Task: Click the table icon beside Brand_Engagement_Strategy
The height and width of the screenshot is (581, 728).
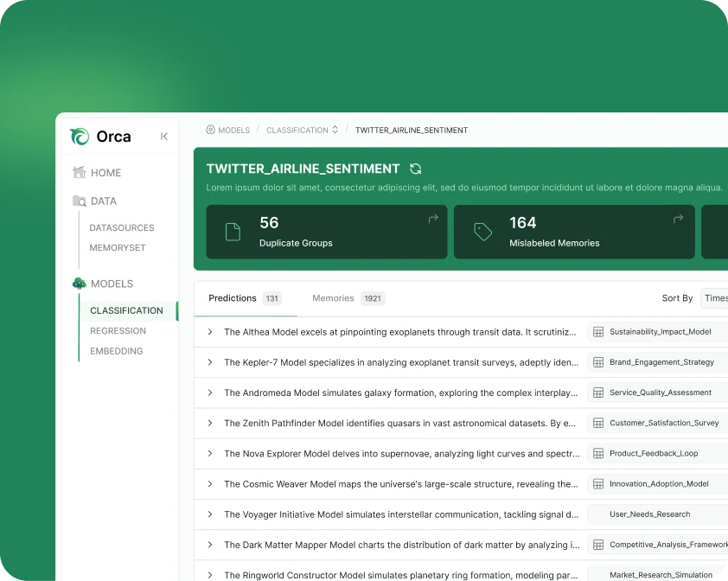Action: point(598,362)
